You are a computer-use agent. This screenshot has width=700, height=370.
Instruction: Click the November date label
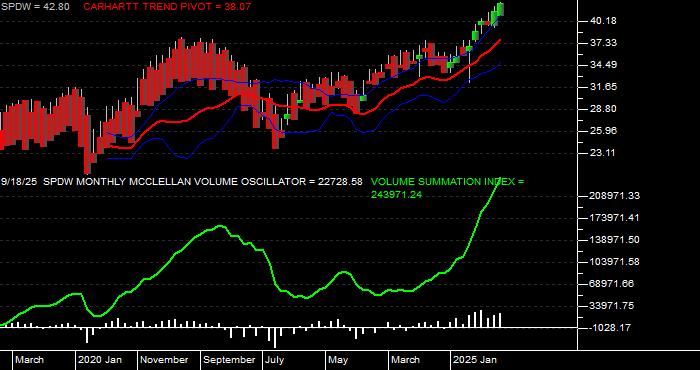click(165, 360)
